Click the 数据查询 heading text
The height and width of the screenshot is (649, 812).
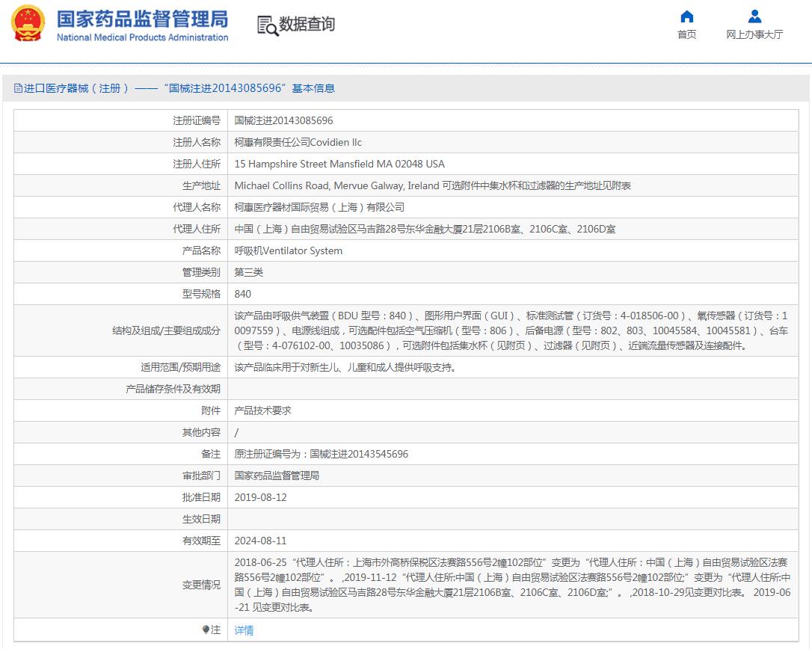pos(307,25)
